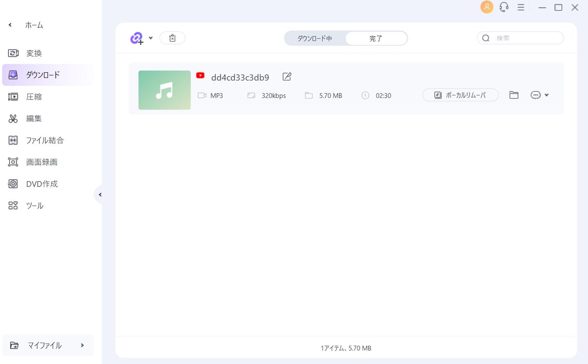
Task: Open ファイル結合 in the sidebar
Action: tap(47, 140)
